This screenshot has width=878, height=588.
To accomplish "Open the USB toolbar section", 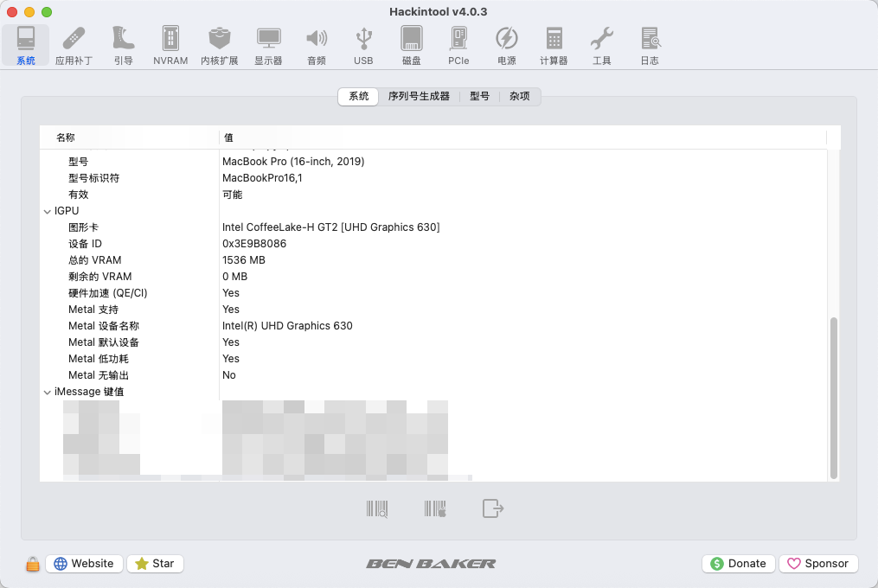I will click(363, 45).
